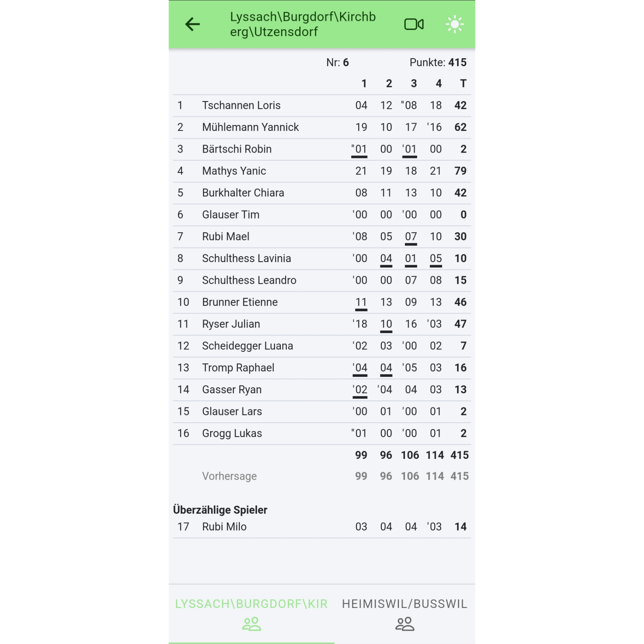Select Rubi Mael's underlined third score 07

click(x=411, y=237)
